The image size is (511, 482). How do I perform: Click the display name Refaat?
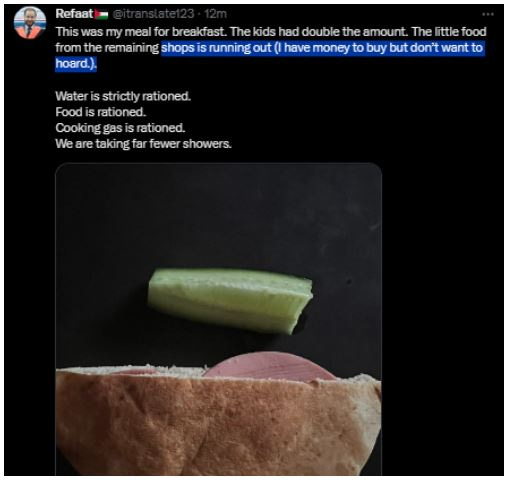tap(74, 14)
